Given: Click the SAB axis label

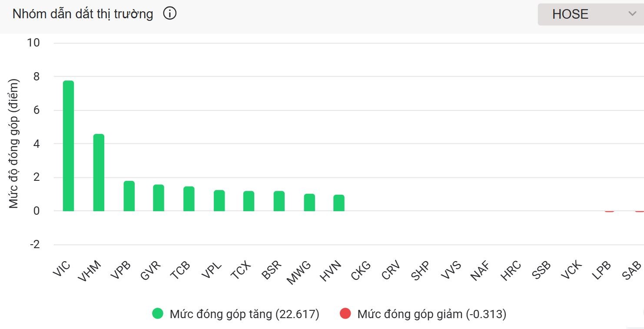Looking at the screenshot, I should pyautogui.click(x=631, y=270).
